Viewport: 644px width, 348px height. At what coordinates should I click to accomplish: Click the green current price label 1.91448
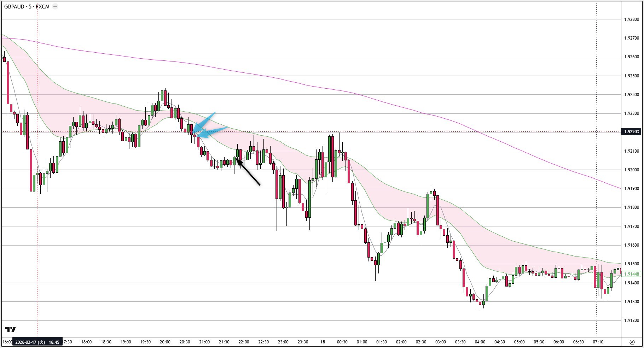(x=631, y=273)
